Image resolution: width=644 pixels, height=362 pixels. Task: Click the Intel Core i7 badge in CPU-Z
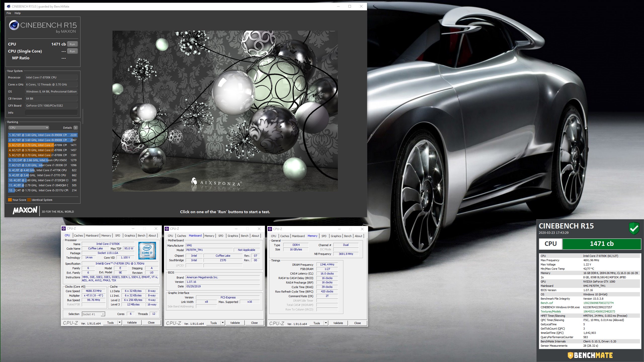pyautogui.click(x=147, y=251)
